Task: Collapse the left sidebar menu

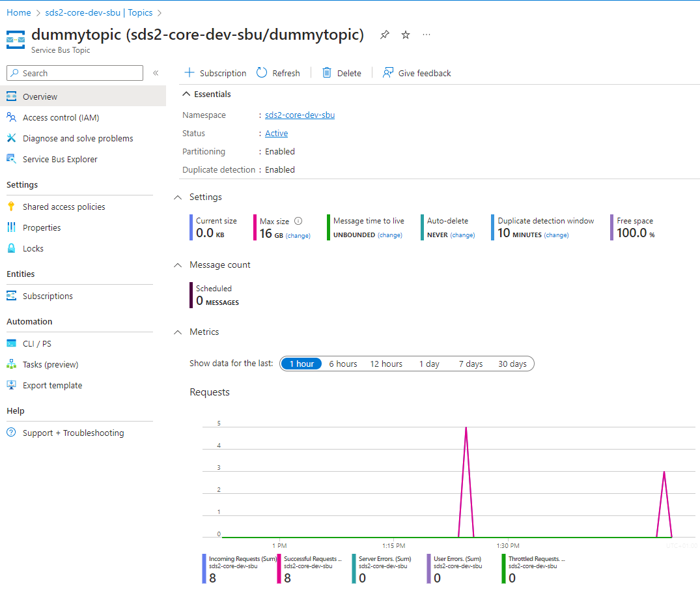Action: pos(156,73)
